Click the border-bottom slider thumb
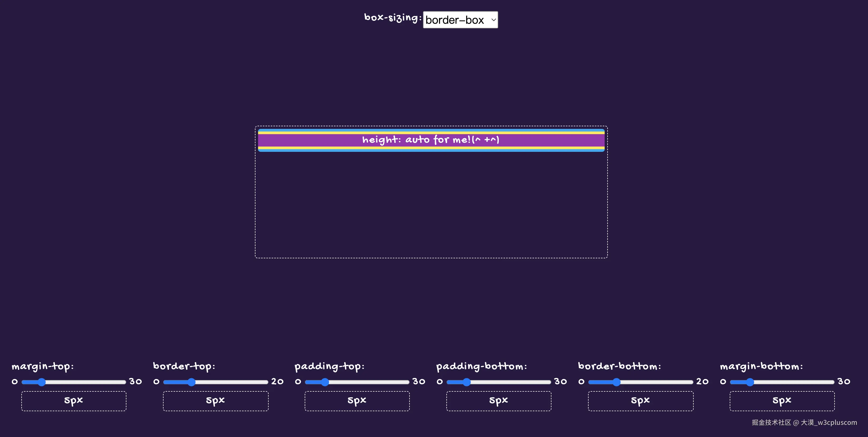Image resolution: width=868 pixels, height=437 pixels. pyautogui.click(x=616, y=382)
